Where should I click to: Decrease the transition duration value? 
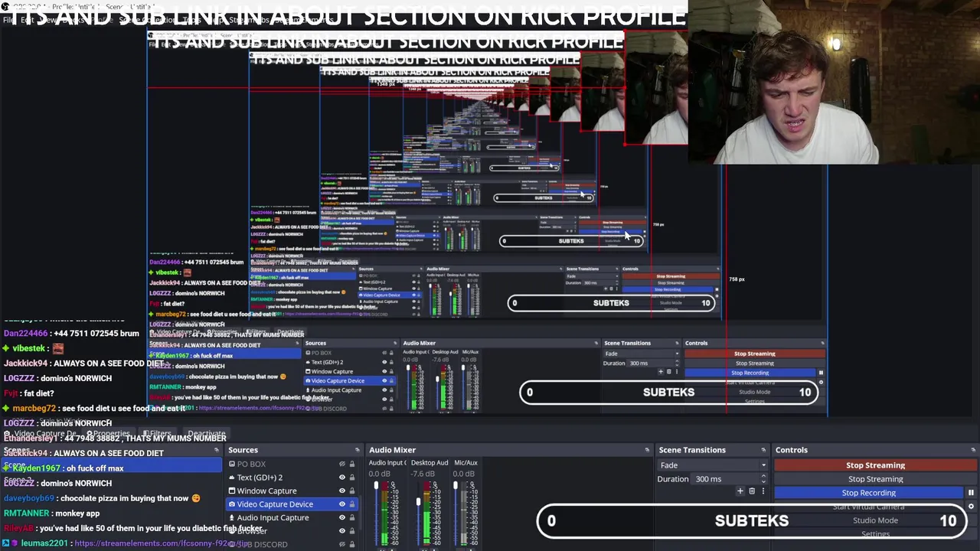[763, 482]
